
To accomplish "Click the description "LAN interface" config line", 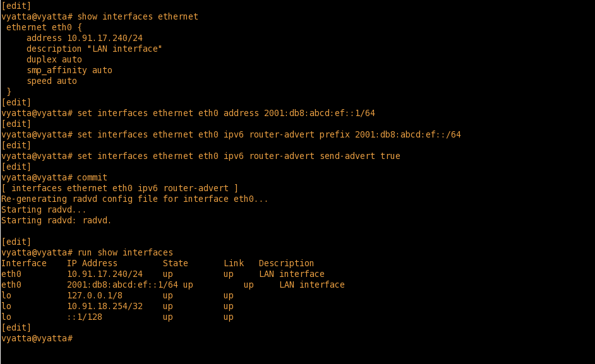I will pyautogui.click(x=94, y=49).
